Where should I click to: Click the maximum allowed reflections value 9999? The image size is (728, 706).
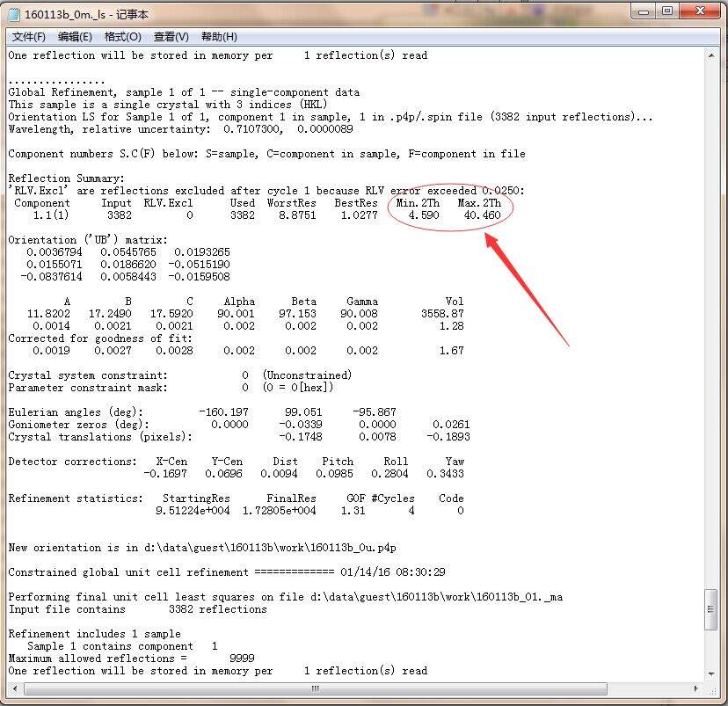pos(242,659)
